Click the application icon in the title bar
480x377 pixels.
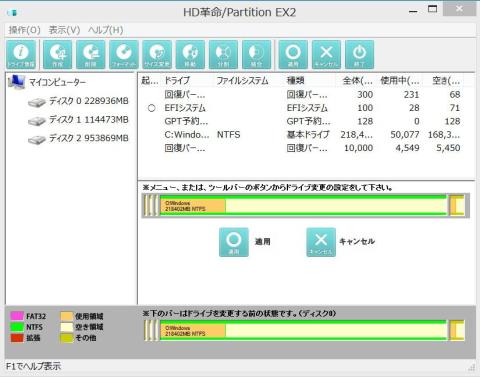[x=12, y=13]
